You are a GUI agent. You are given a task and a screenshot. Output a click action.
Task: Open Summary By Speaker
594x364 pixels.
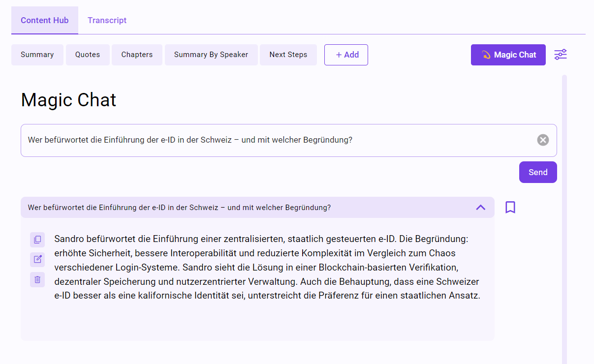[x=211, y=55]
